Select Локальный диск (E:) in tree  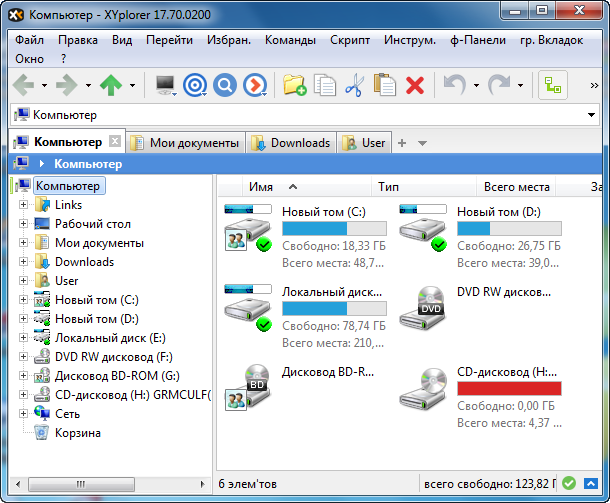point(110,338)
